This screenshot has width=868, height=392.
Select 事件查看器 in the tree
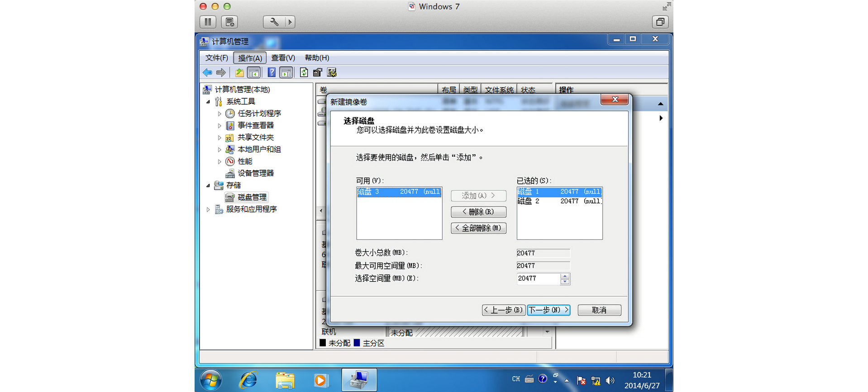point(256,125)
